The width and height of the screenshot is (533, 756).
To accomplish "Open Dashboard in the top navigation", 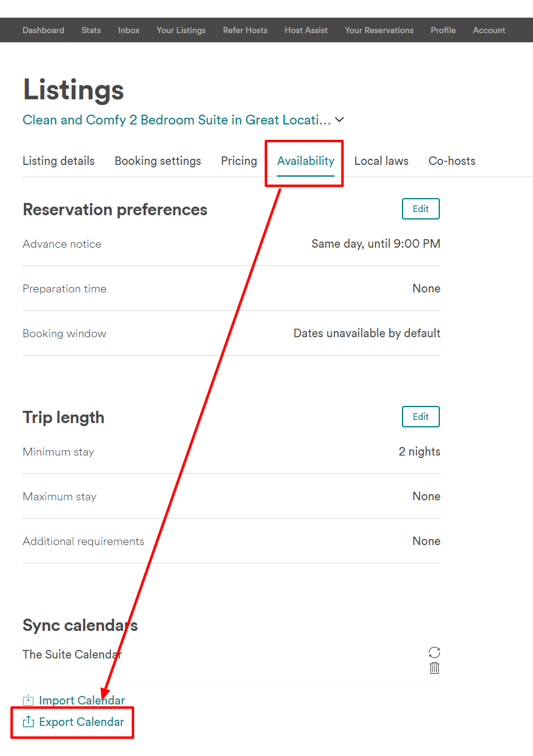I will point(43,30).
